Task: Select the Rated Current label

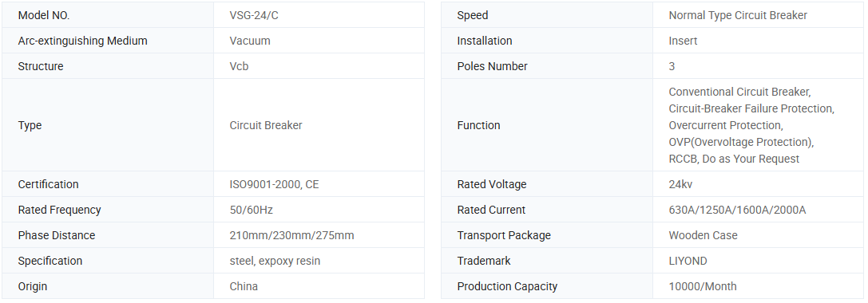Action: pyautogui.click(x=491, y=211)
